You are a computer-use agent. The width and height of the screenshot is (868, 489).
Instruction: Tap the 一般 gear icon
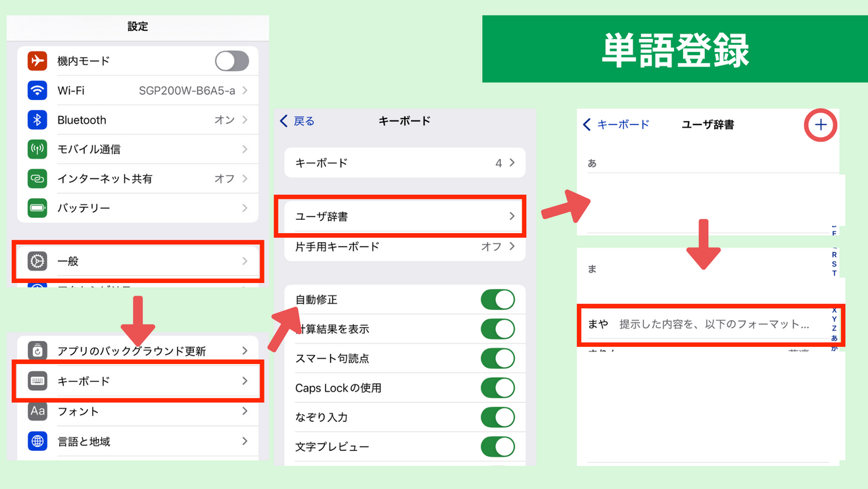coord(37,261)
